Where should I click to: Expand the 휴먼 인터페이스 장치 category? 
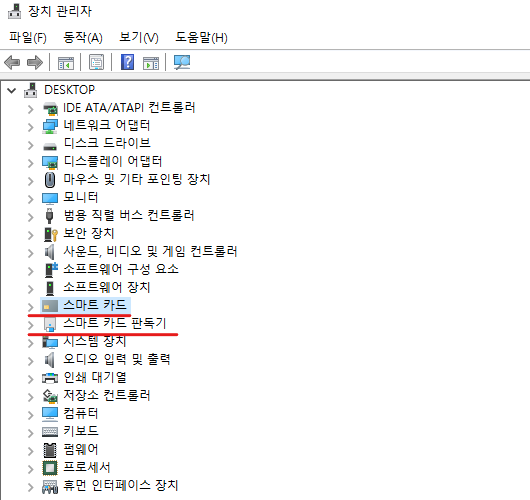pyautogui.click(x=31, y=487)
